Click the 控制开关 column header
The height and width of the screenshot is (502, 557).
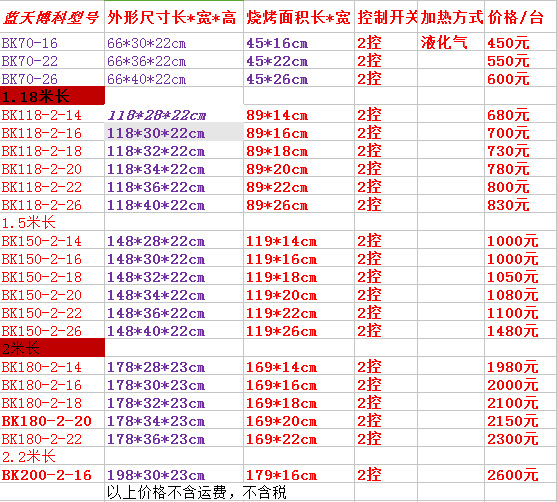click(x=386, y=17)
